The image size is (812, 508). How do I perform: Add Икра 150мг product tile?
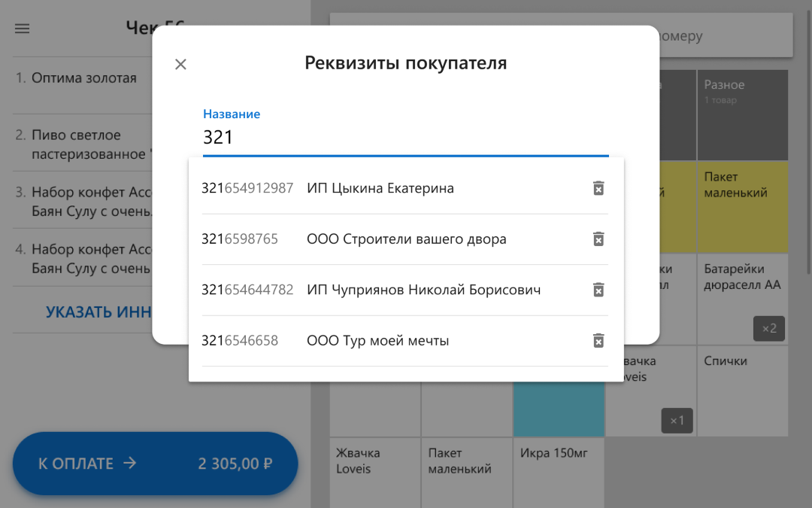coord(559,473)
